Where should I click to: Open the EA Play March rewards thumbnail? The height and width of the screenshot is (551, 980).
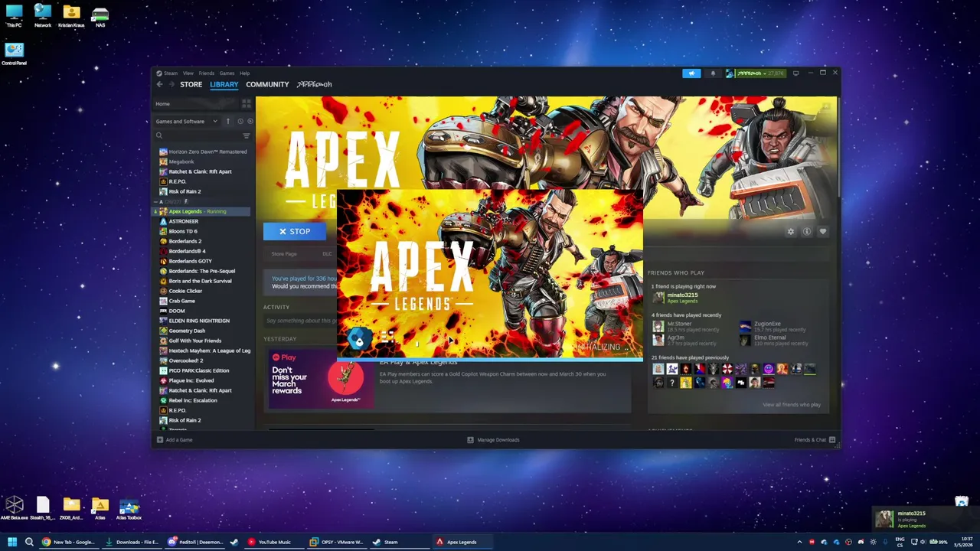pyautogui.click(x=320, y=379)
